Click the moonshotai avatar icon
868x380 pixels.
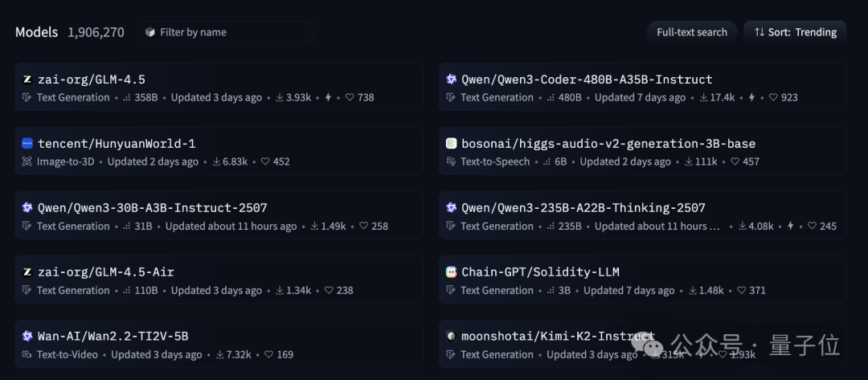(x=451, y=337)
